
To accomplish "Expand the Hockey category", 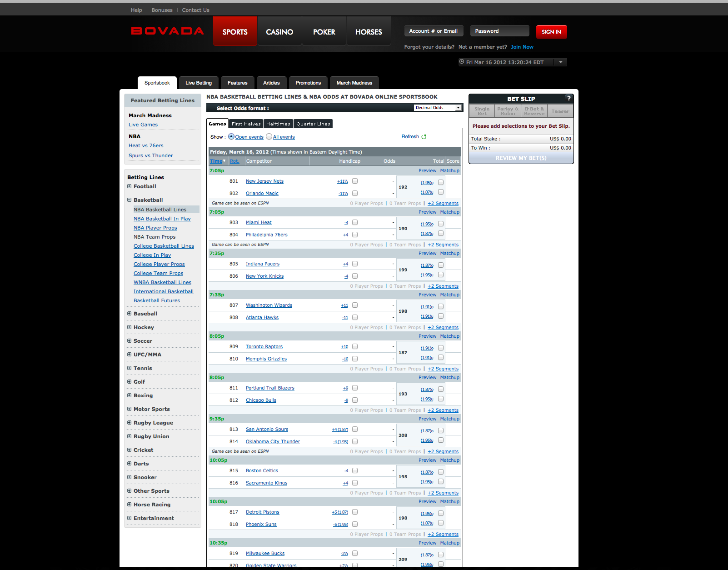I will (x=130, y=327).
